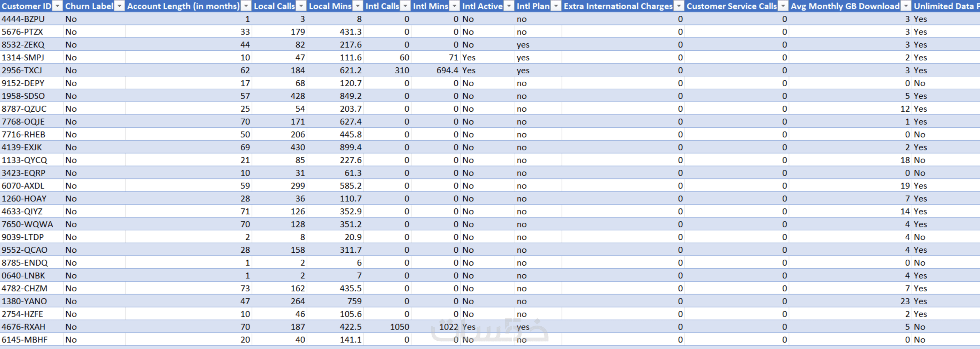Select Avg Monthly GB Download header cell
Viewport: 980px width, 349px height.
click(850, 6)
